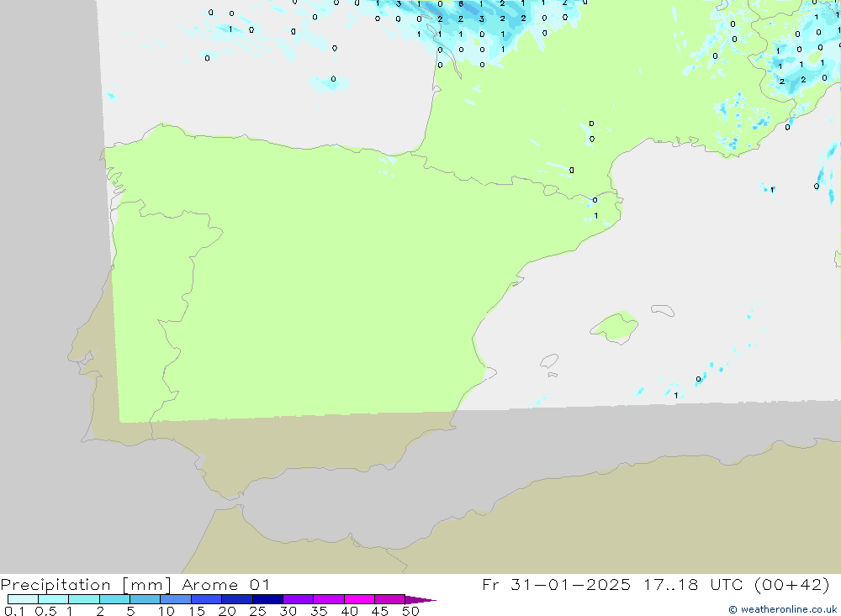Screen dimensions: 841x616
Task: Click the 35–40 mm purple legend swatch
Action: pos(329,599)
